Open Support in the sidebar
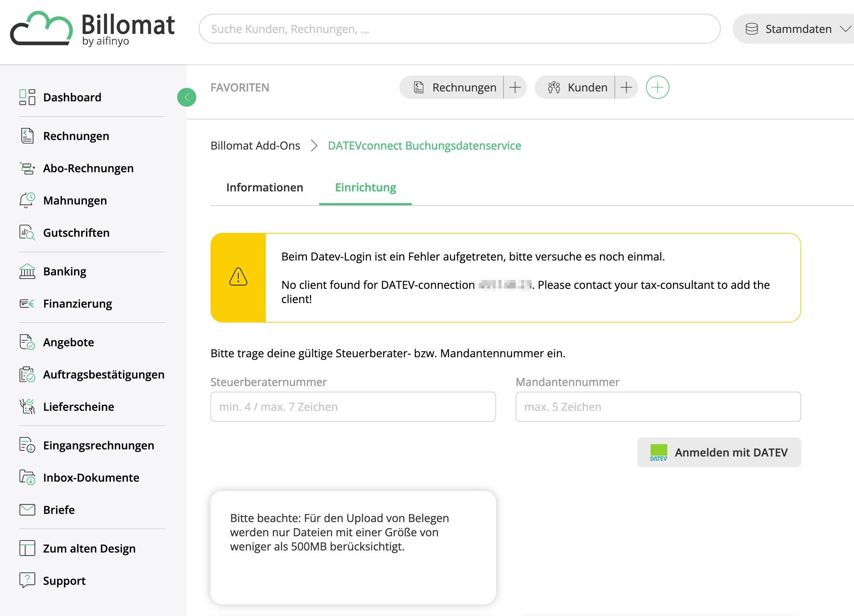This screenshot has height=616, width=854. [x=64, y=581]
